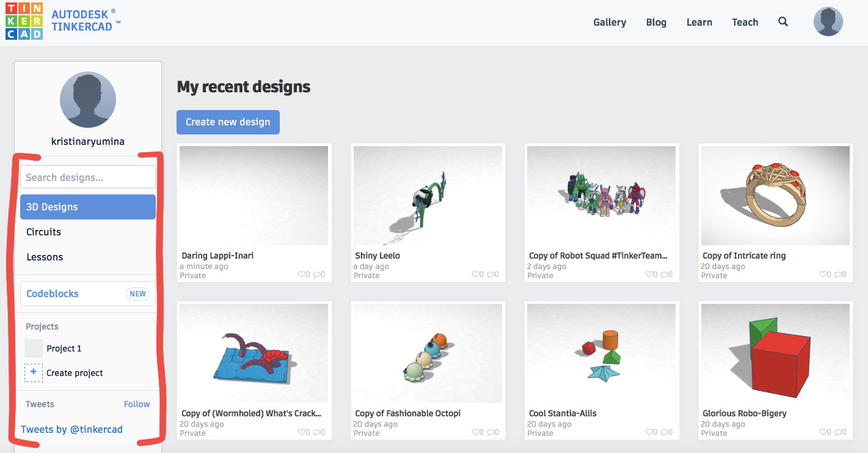Click heart icon on Copy of Robot Squad
The height and width of the screenshot is (453, 868).
point(649,275)
